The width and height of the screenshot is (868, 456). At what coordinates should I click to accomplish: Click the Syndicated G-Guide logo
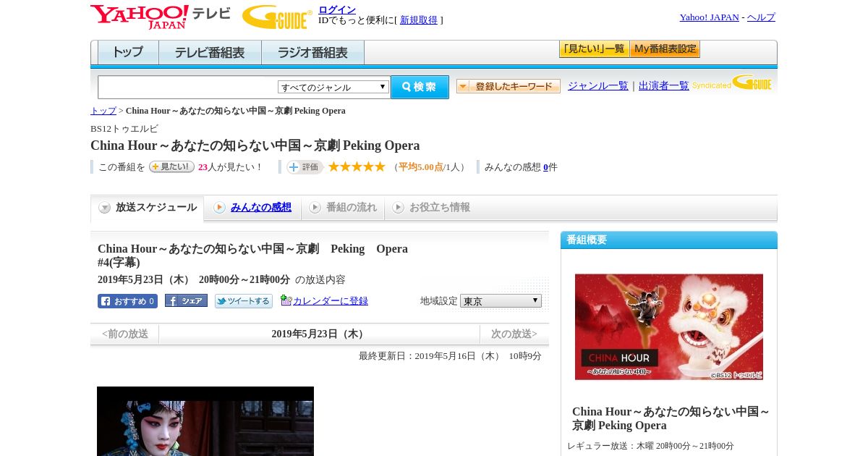coord(732,83)
